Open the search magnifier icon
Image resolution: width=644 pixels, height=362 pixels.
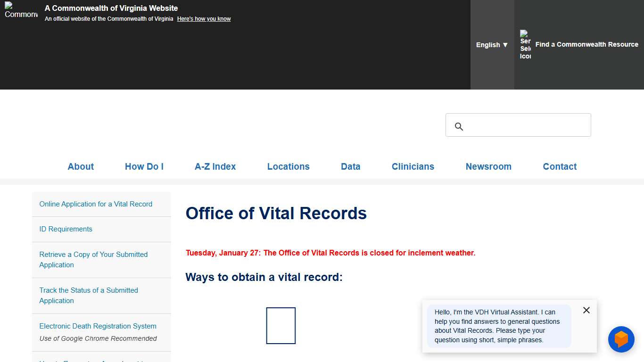459,126
